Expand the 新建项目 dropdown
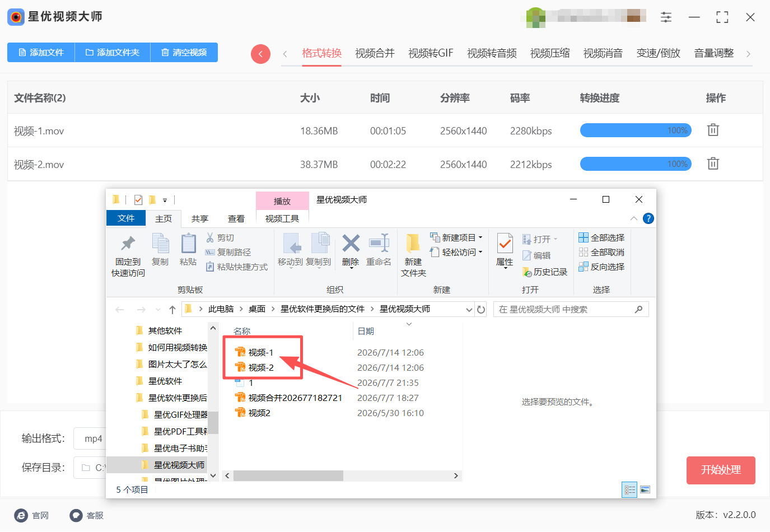Image resolution: width=770 pixels, height=532 pixels. (480, 237)
